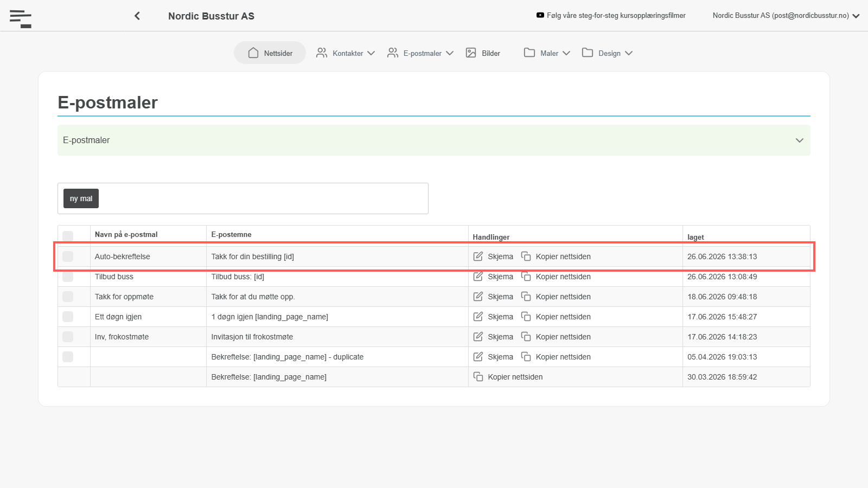The width and height of the screenshot is (868, 488).
Task: Click edit icon in the duplicate Bekreftelse row
Action: (x=478, y=357)
